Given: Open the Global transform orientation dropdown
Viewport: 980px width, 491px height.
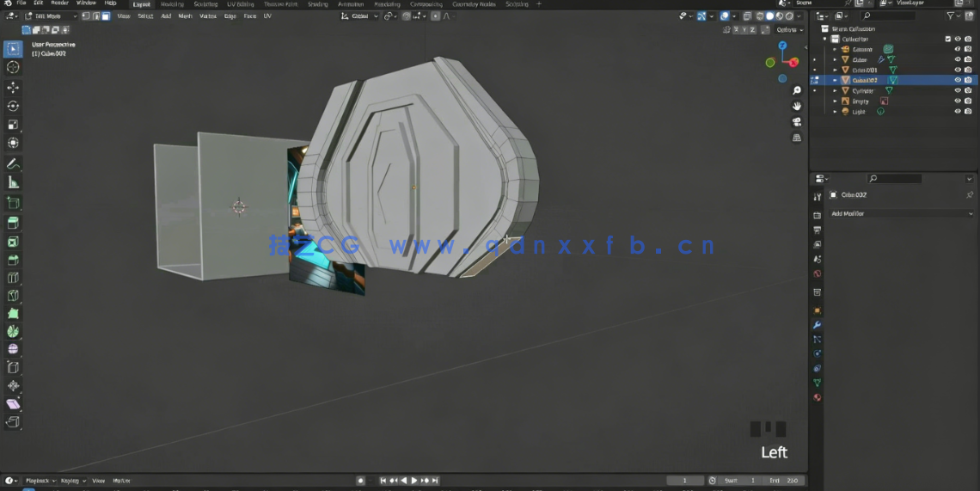Looking at the screenshot, I should pos(360,16).
